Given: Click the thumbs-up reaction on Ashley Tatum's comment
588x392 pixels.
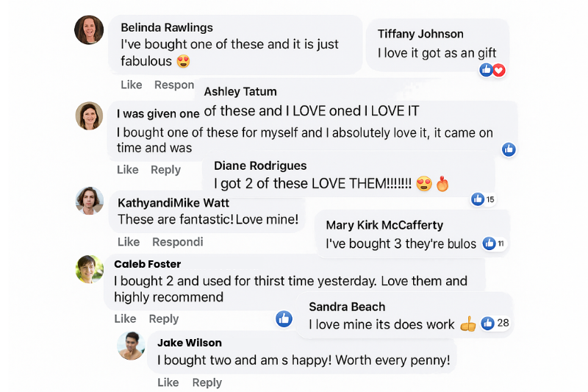Looking at the screenshot, I should (509, 149).
